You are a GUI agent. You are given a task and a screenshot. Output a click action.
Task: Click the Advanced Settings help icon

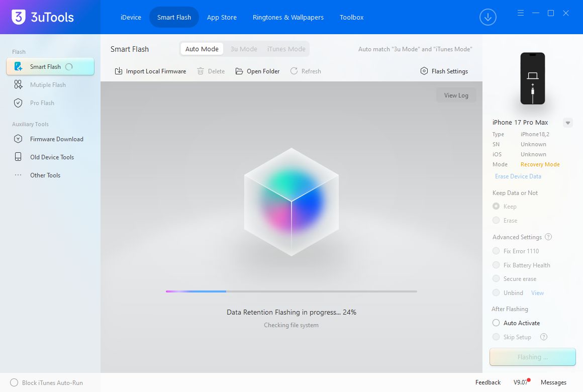point(548,237)
